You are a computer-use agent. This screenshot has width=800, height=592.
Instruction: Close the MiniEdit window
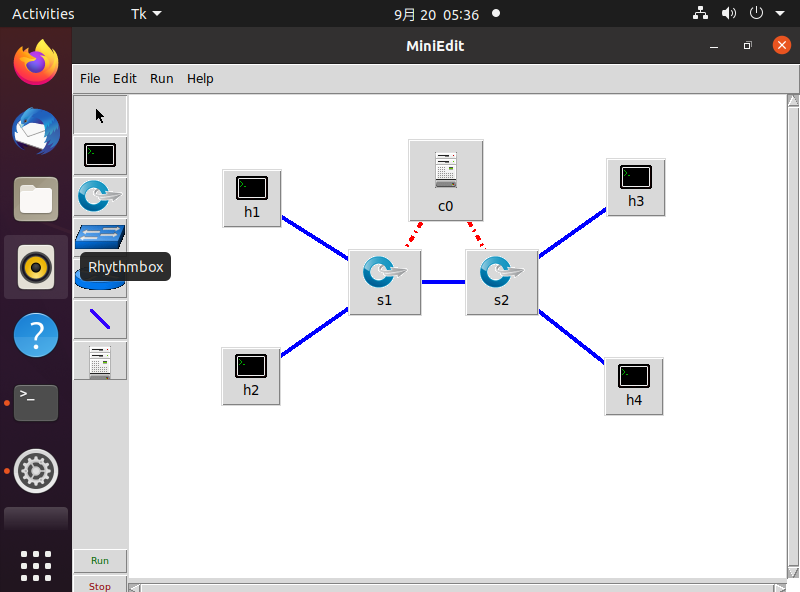(781, 45)
